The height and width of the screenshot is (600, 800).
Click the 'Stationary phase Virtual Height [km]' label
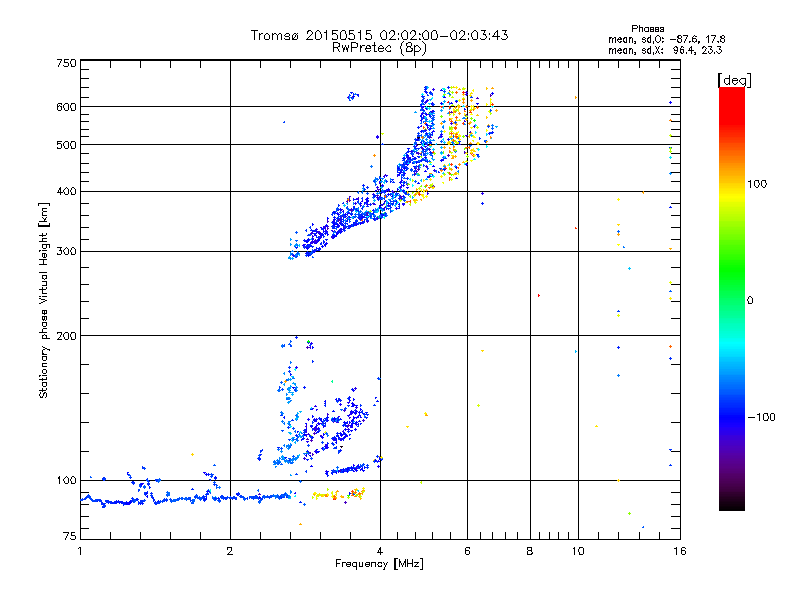coord(44,301)
